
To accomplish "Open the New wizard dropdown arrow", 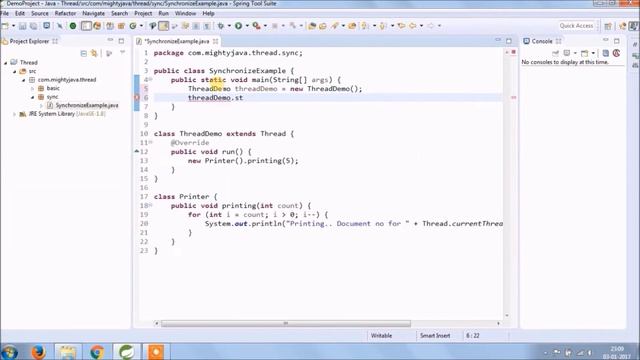I will pyautogui.click(x=13, y=26).
